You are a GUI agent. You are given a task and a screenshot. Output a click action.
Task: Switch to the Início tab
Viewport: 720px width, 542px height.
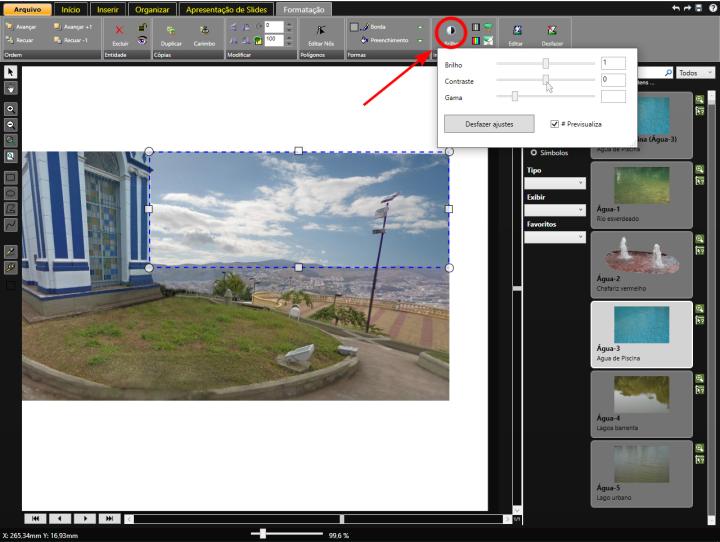pyautogui.click(x=71, y=9)
